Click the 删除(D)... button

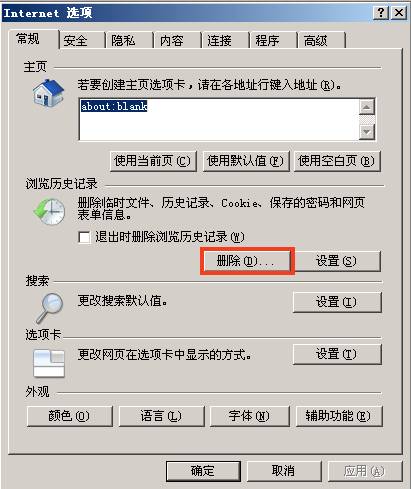coord(247,261)
